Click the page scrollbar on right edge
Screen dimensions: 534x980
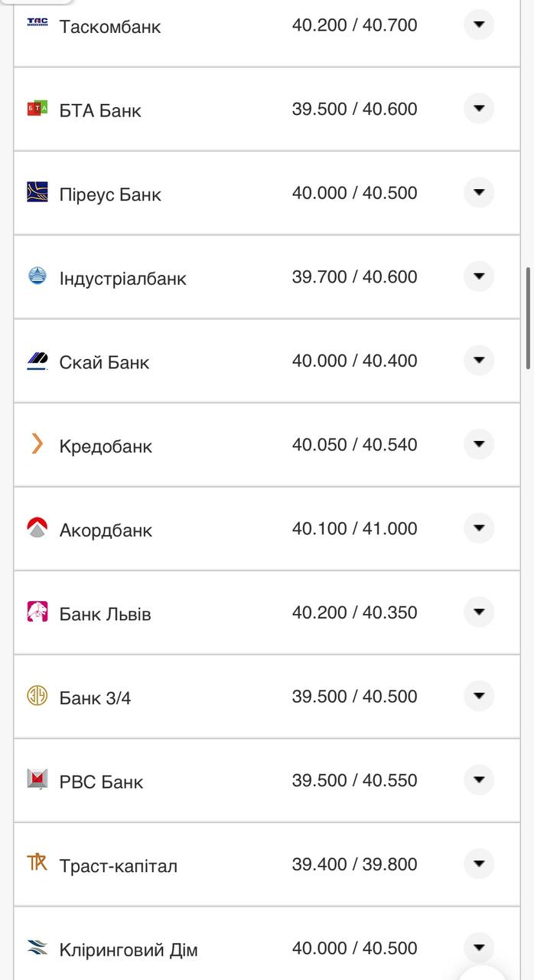click(528, 318)
